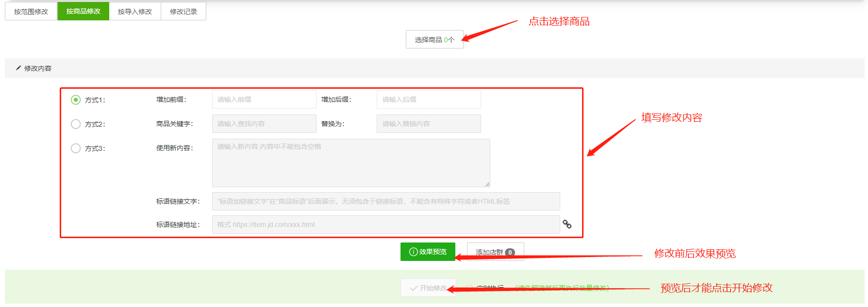The height and width of the screenshot is (307, 868).
Task: Click the info icon on 效果预览 button
Action: tap(413, 252)
